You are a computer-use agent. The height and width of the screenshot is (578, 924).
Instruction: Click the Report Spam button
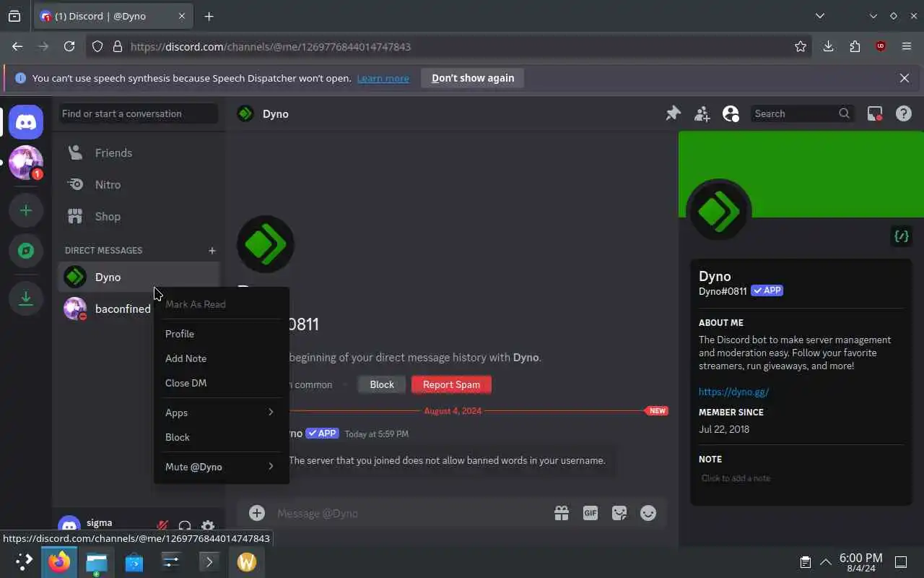click(x=451, y=384)
